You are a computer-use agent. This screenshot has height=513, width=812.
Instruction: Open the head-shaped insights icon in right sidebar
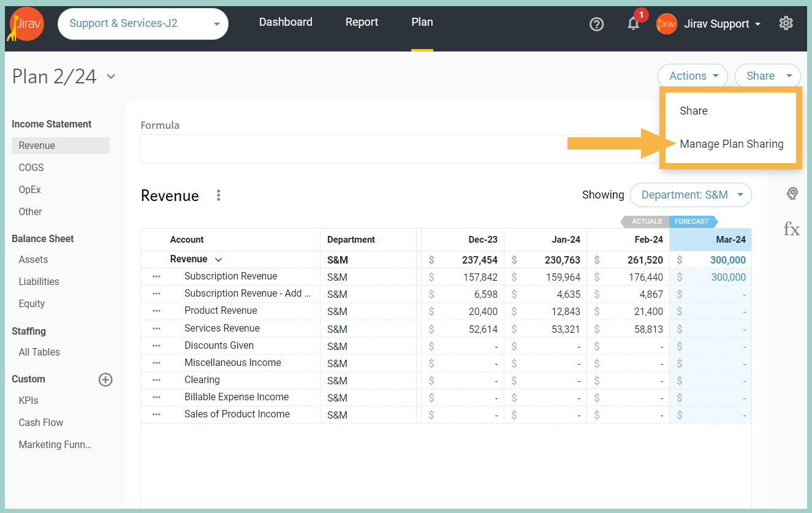(792, 194)
